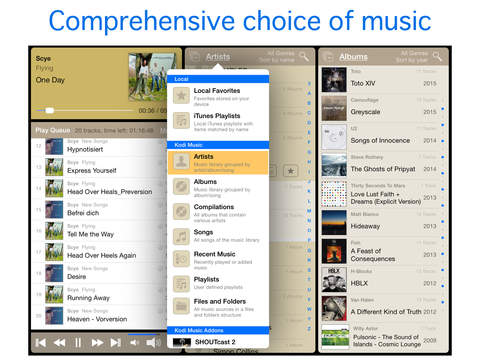
Task: Select Local Favorites from the menu
Action: tap(218, 97)
